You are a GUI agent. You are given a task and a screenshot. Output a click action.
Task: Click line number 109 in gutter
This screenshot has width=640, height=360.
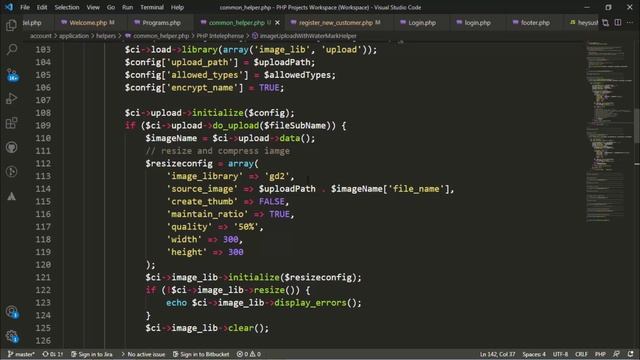(43, 125)
